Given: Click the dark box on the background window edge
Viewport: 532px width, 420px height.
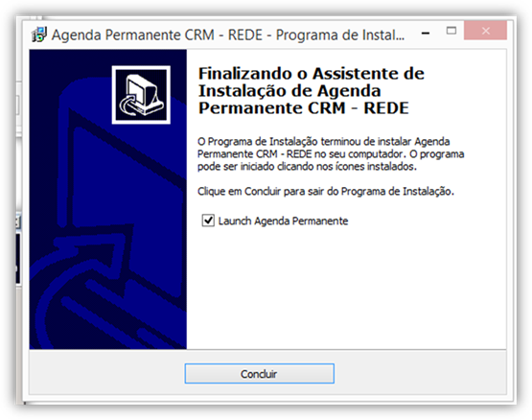Looking at the screenshot, I should click(18, 259).
